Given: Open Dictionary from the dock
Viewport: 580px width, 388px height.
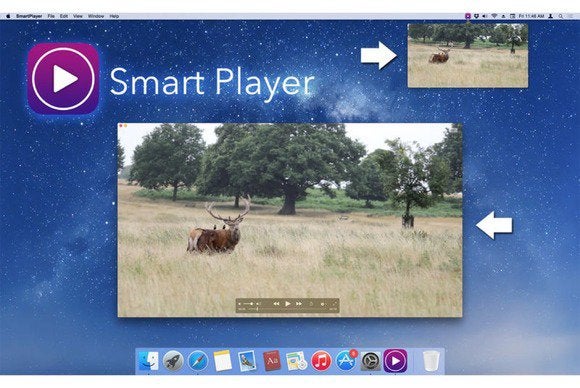Looking at the screenshot, I should (272, 361).
